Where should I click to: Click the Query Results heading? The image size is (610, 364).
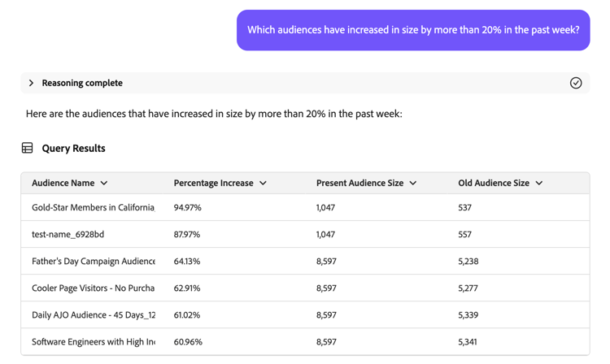click(73, 149)
